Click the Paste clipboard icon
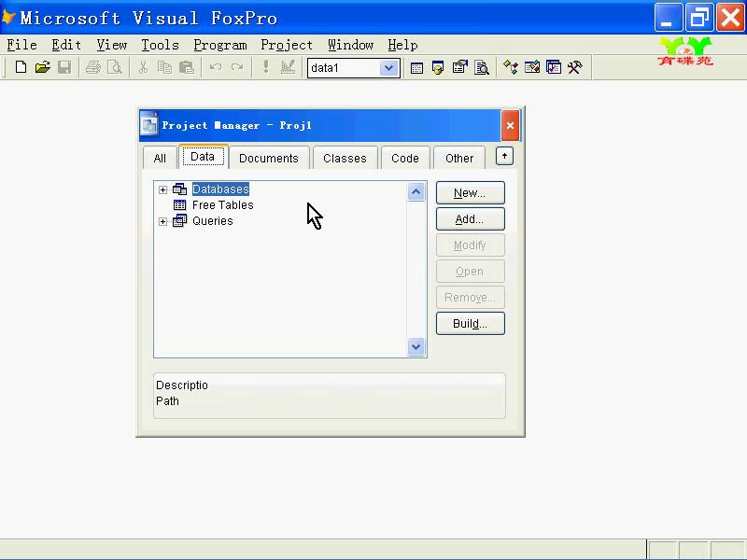The image size is (747, 560). (x=186, y=67)
